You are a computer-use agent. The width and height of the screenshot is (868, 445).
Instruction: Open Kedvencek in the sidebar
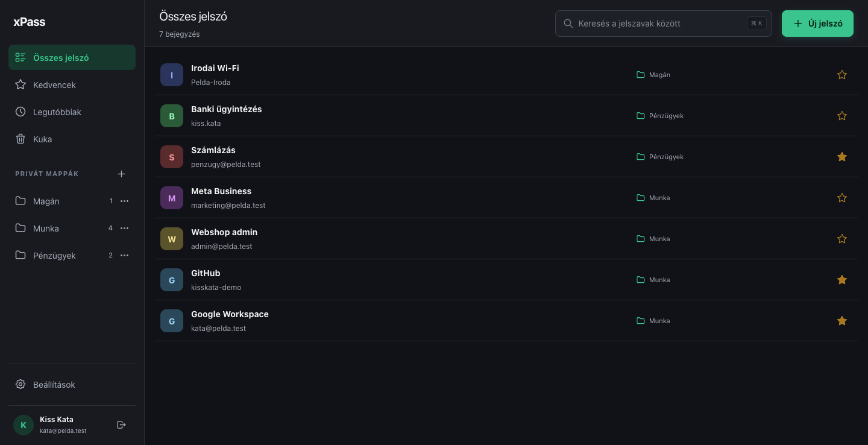(x=72, y=85)
